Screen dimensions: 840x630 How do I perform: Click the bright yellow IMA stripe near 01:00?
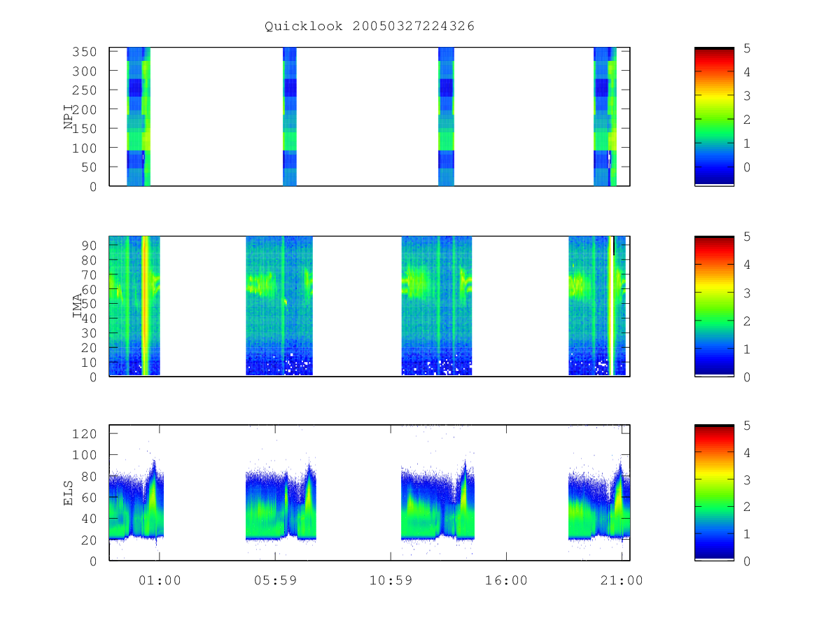click(146, 306)
